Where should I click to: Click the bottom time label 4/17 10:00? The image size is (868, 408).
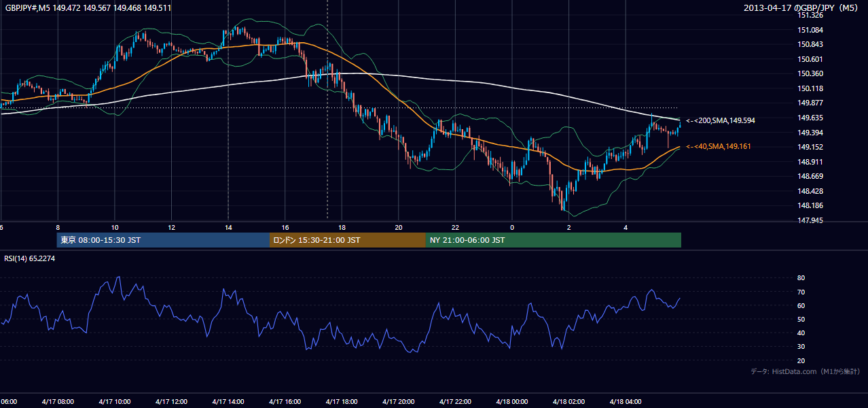tap(115, 401)
